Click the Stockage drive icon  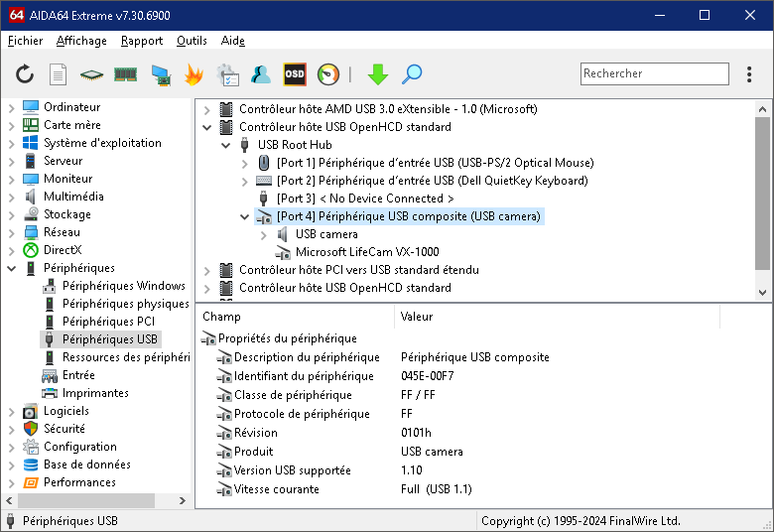pyautogui.click(x=31, y=213)
